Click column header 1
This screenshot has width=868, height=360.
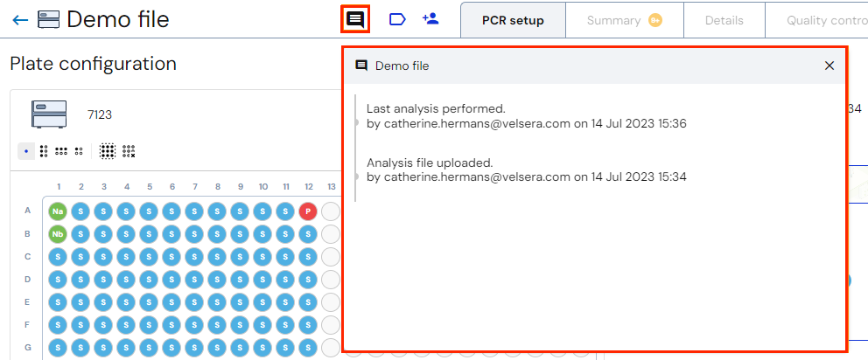click(x=58, y=187)
